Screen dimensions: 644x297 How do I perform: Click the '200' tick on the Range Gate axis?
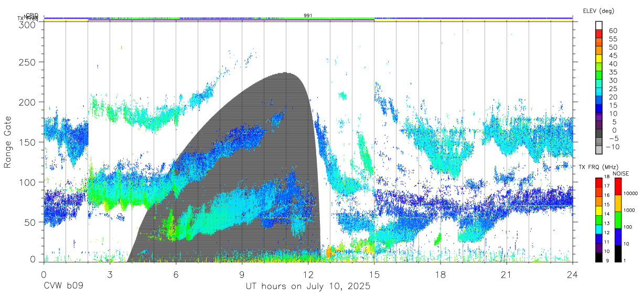27,102
